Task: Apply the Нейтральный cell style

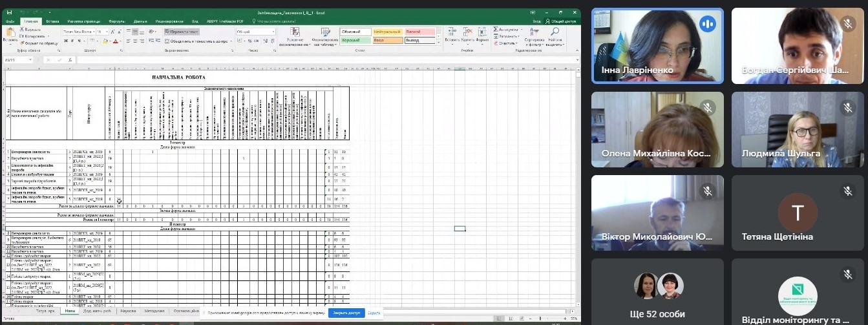Action: point(388,32)
